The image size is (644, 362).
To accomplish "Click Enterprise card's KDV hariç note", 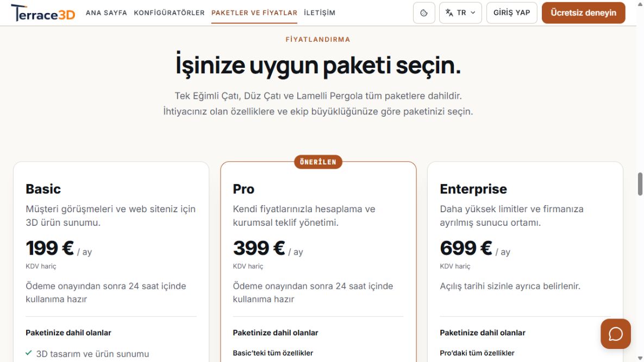I will [455, 266].
